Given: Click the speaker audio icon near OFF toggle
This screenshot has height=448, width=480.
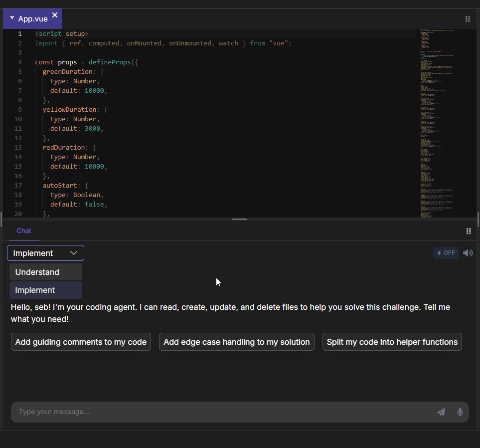Looking at the screenshot, I should [x=468, y=252].
